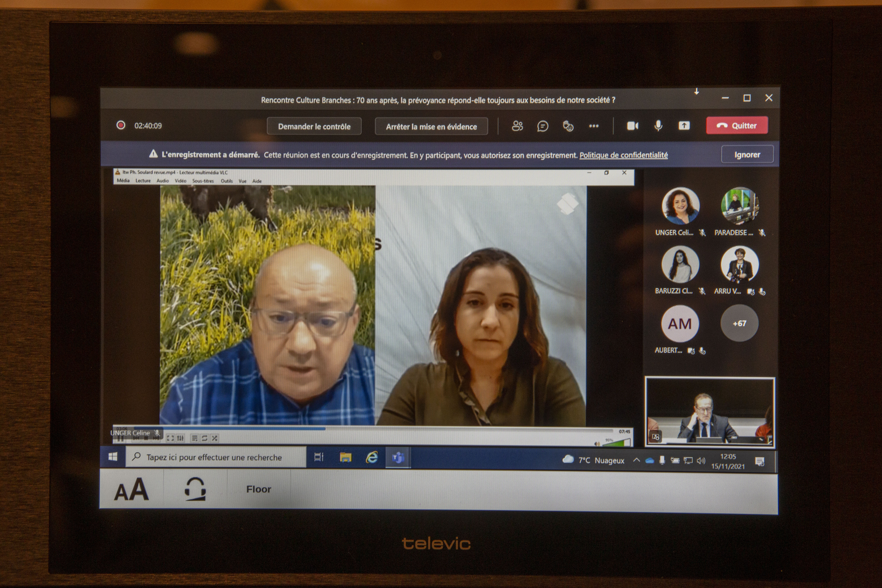Image resolution: width=882 pixels, height=588 pixels.
Task: Click Demander le contrôle button
Action: pyautogui.click(x=314, y=126)
